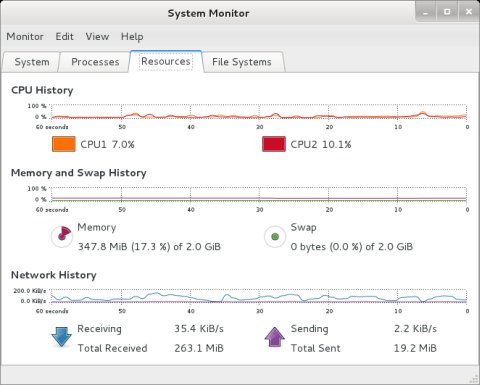
Task: Click the 2.2 KiB/s sending rate
Action: pyautogui.click(x=415, y=329)
